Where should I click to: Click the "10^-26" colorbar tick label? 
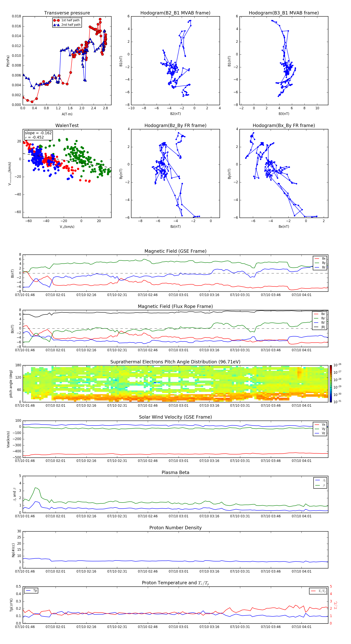pyautogui.click(x=337, y=365)
